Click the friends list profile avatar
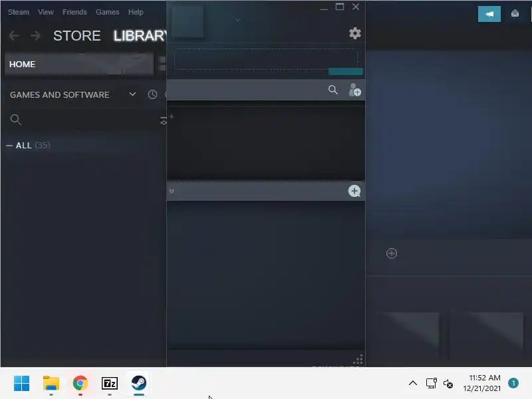 (x=188, y=21)
